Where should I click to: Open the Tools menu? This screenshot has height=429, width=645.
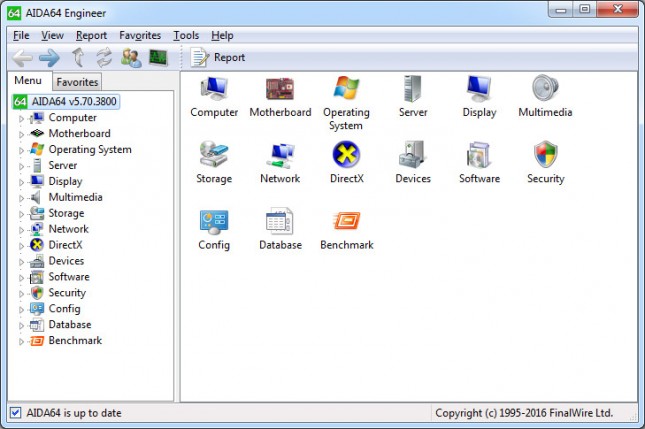pyautogui.click(x=186, y=35)
